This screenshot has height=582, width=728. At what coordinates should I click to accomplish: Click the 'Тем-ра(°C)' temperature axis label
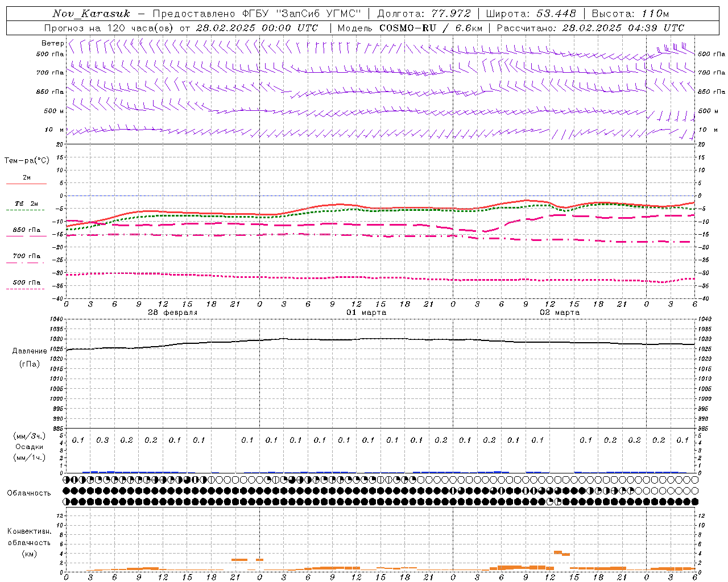coord(27,161)
